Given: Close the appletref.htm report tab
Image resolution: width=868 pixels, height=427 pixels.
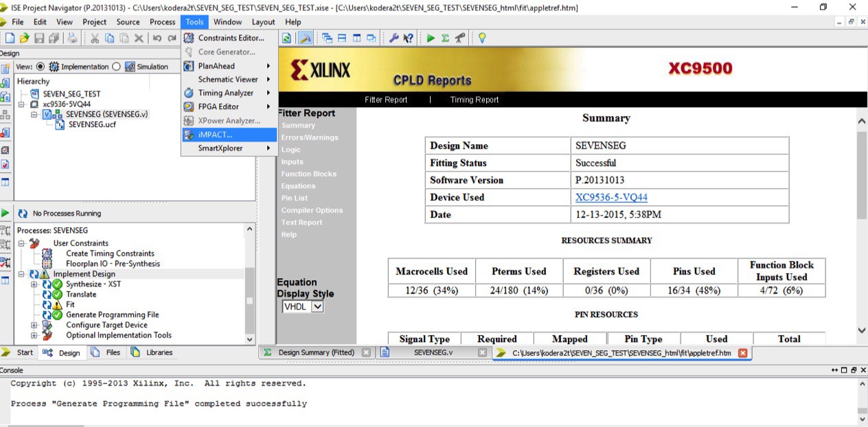Looking at the screenshot, I should click(x=742, y=353).
